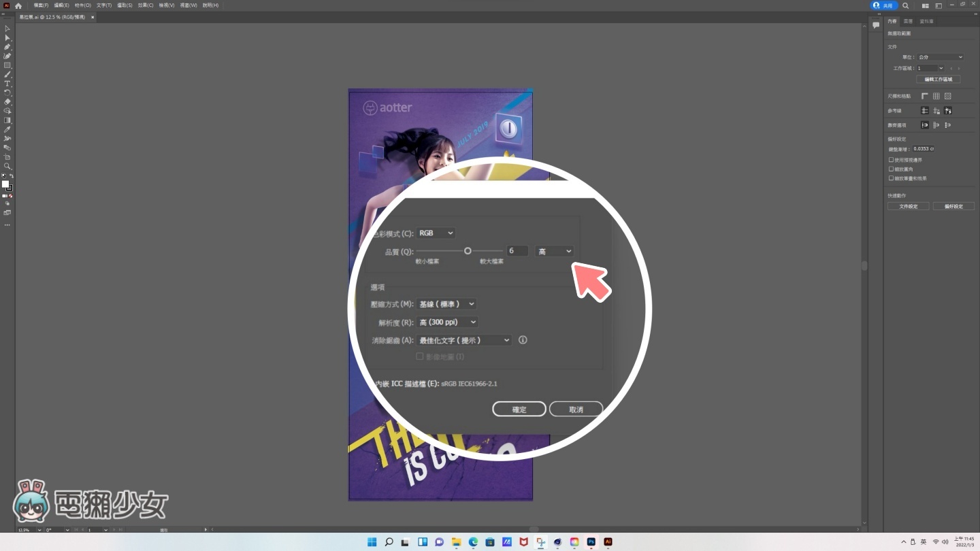
Task: Enable 使用預視邊界 checkbox
Action: [x=892, y=160]
